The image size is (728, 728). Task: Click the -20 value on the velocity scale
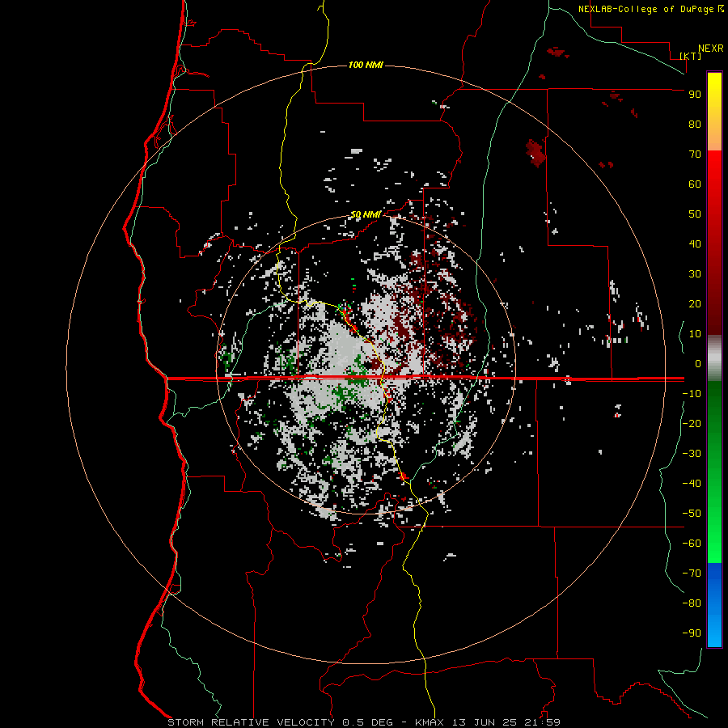click(692, 424)
